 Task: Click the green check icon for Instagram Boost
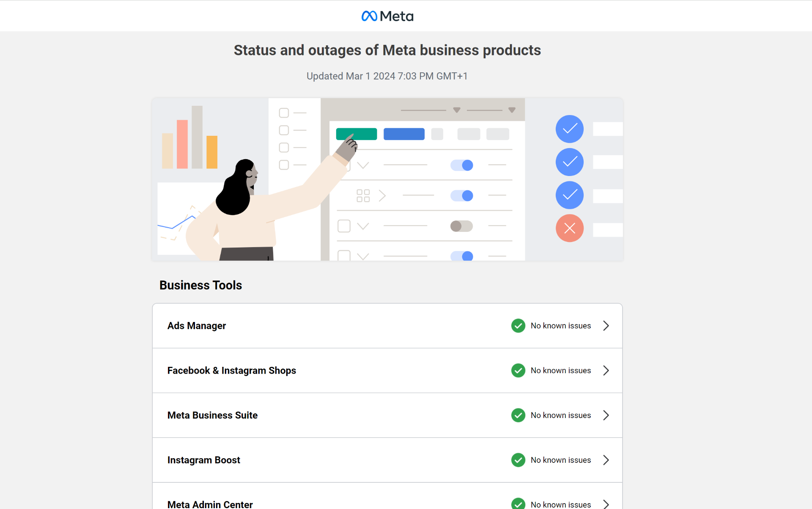click(518, 460)
